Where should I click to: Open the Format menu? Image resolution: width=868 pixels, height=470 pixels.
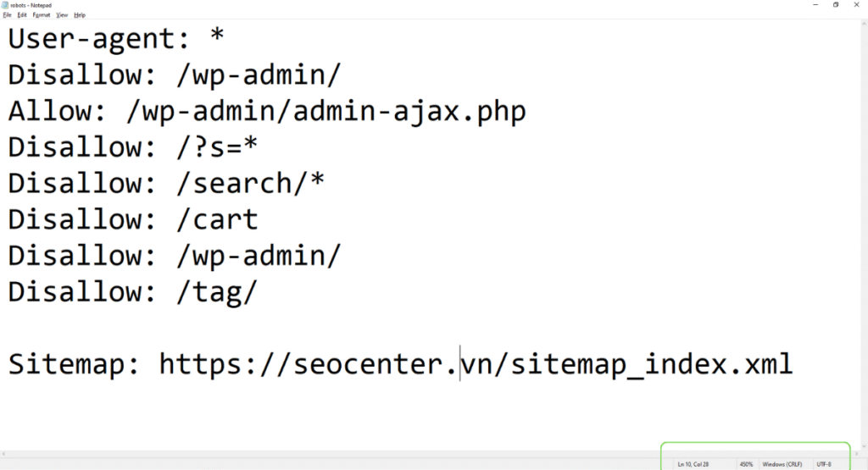(x=41, y=15)
